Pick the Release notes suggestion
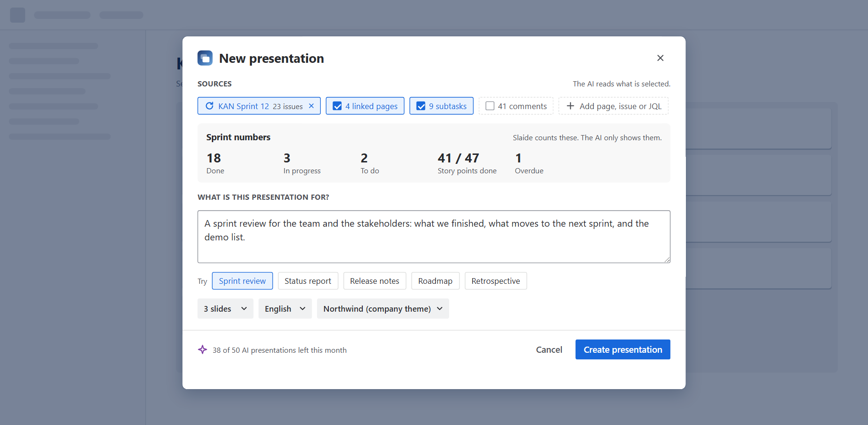868x425 pixels. [x=375, y=281]
